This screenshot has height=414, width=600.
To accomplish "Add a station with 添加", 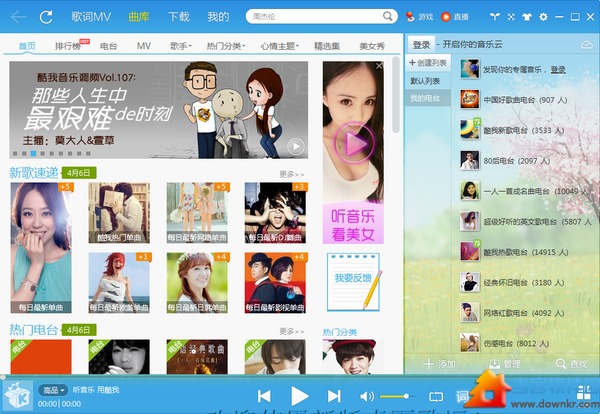I will coord(439,363).
